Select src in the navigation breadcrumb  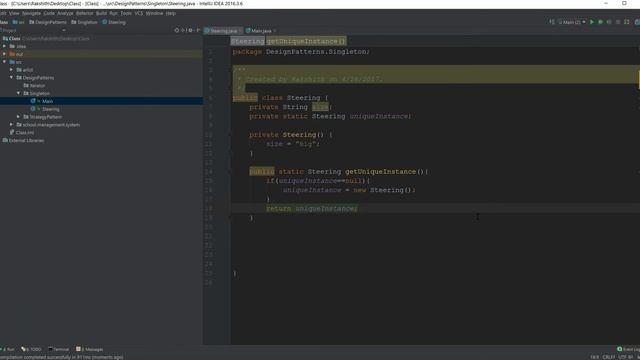tap(18, 22)
